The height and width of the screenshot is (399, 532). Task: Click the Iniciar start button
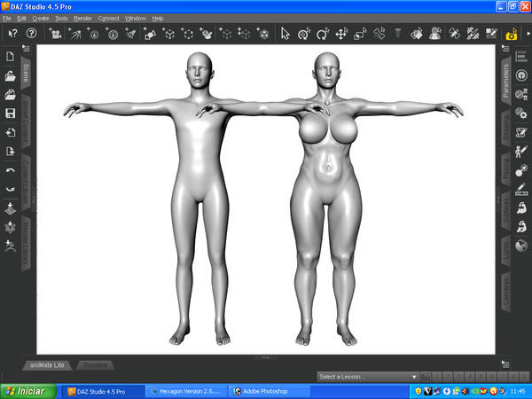(x=27, y=390)
